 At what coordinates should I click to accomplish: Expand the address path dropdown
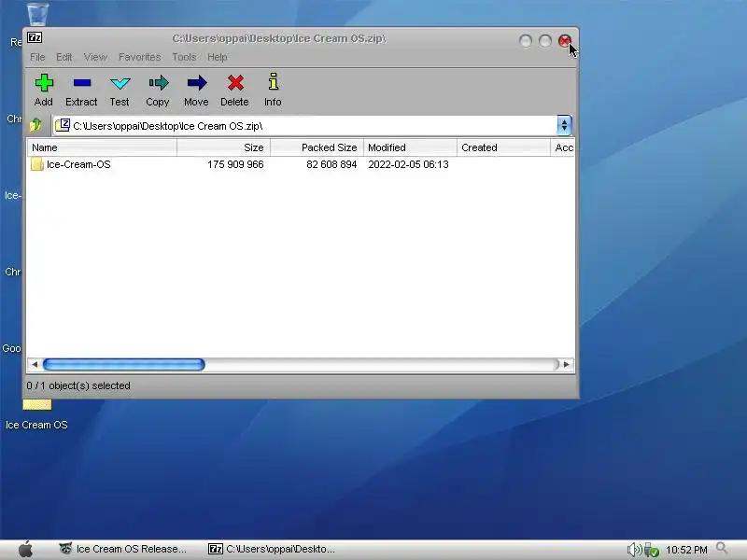[x=564, y=125]
